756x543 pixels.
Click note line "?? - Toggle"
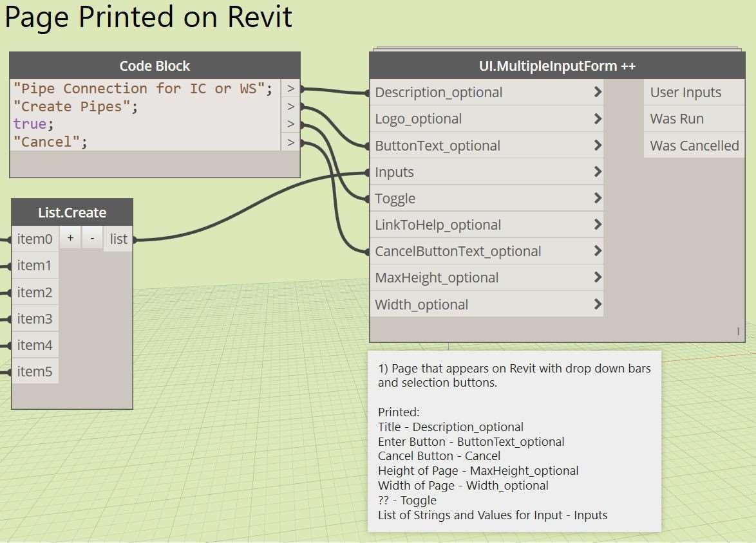(408, 500)
